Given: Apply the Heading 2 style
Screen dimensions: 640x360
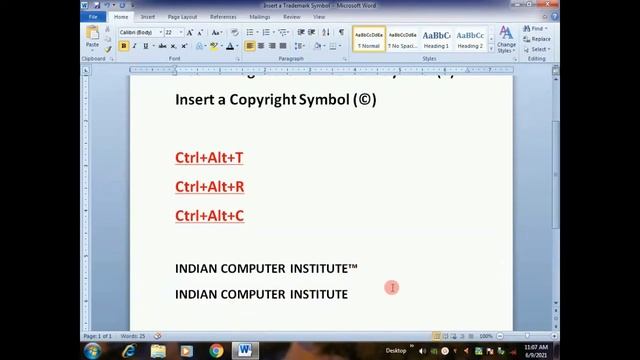Looking at the screenshot, I should (470, 40).
